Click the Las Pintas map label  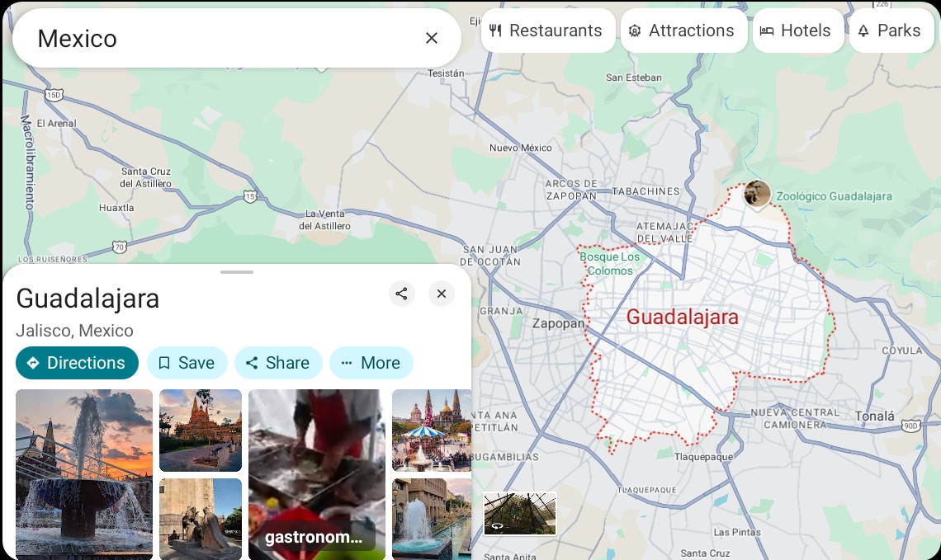737,532
